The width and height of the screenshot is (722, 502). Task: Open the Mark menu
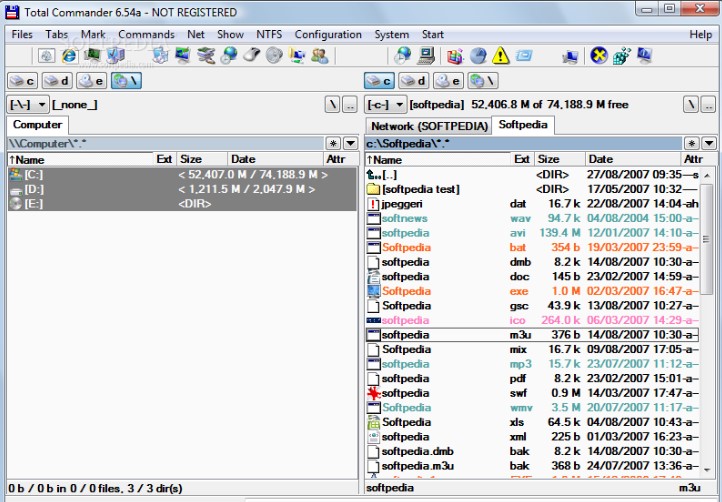tap(93, 35)
